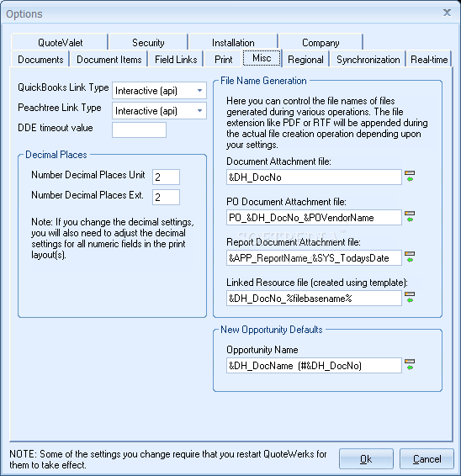Click the 'Number Decimal Places Ext.' label
The width and height of the screenshot is (461, 476).
point(87,195)
